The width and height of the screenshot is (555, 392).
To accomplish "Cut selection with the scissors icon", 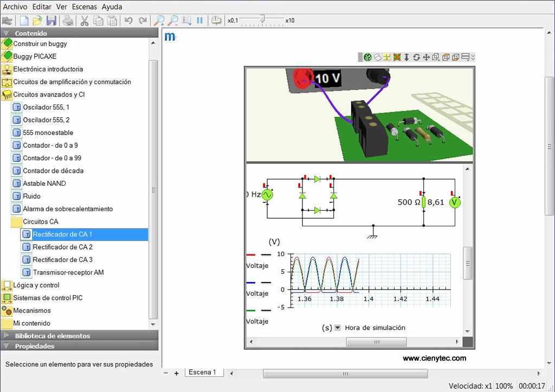I will pos(85,21).
